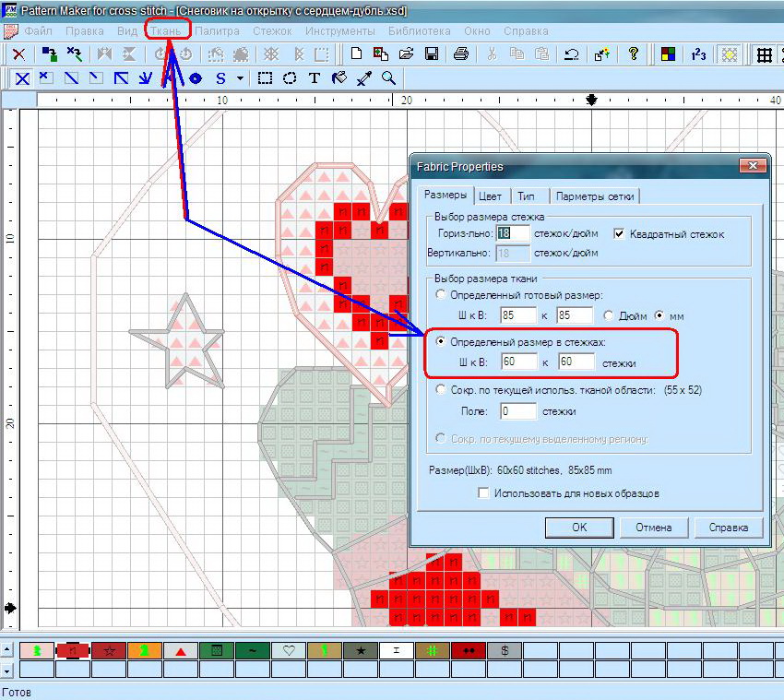
Task: Click the Help question mark icon
Action: pyautogui.click(x=634, y=54)
